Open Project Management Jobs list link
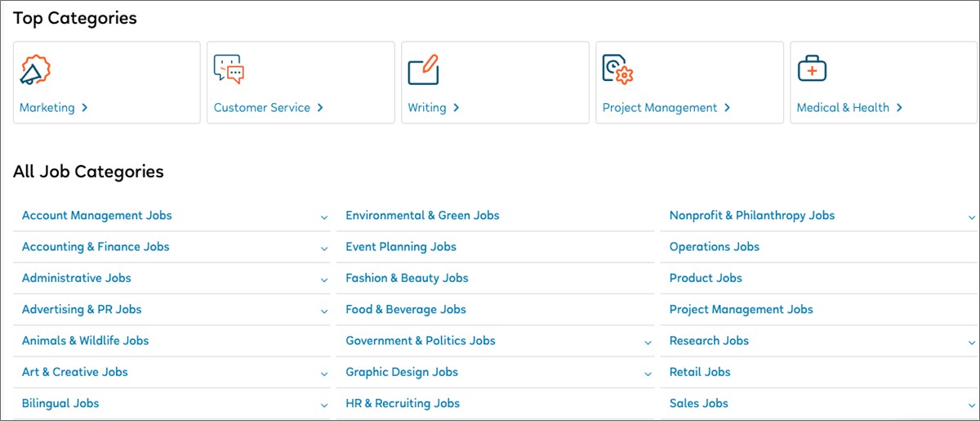 click(x=742, y=310)
